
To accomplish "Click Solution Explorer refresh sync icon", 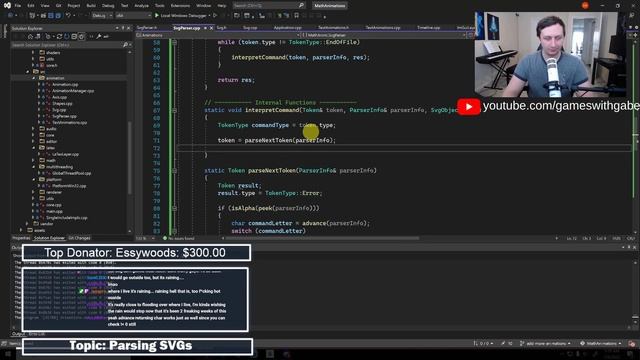I will point(60,36).
